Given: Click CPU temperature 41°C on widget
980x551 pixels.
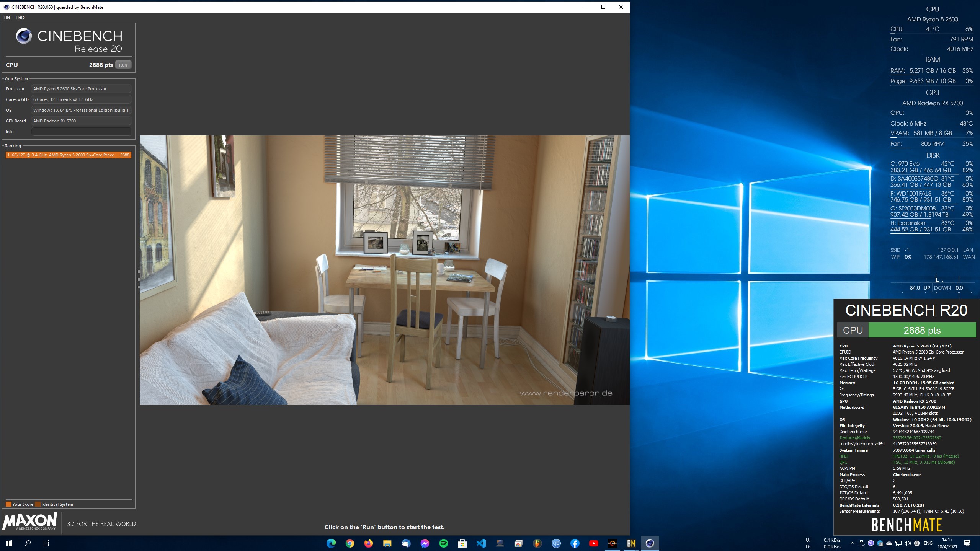Looking at the screenshot, I should tap(932, 29).
